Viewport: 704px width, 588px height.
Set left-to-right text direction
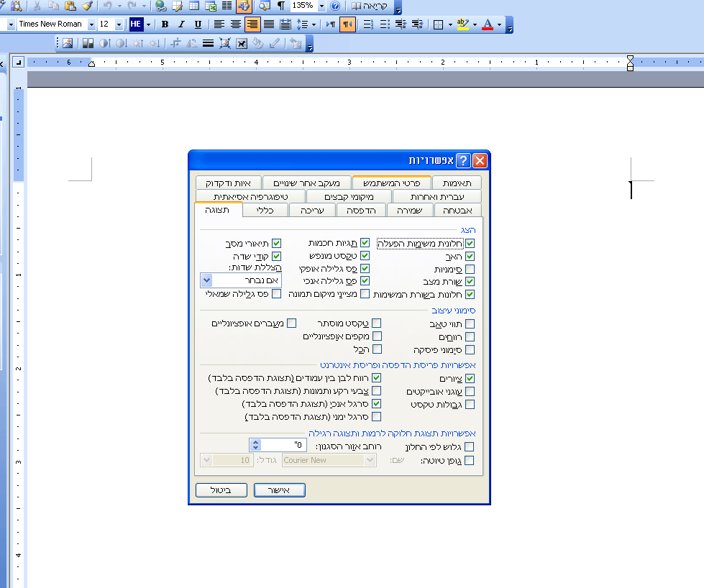[x=331, y=24]
